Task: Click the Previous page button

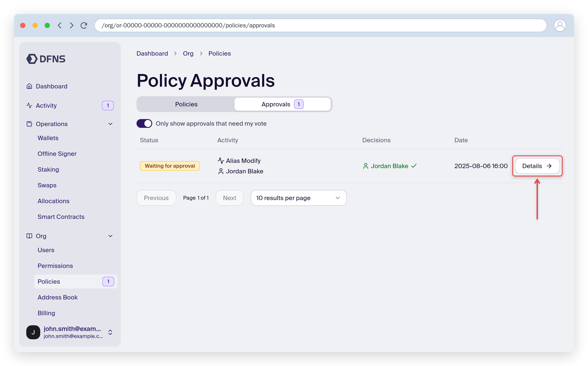Action: tap(156, 198)
